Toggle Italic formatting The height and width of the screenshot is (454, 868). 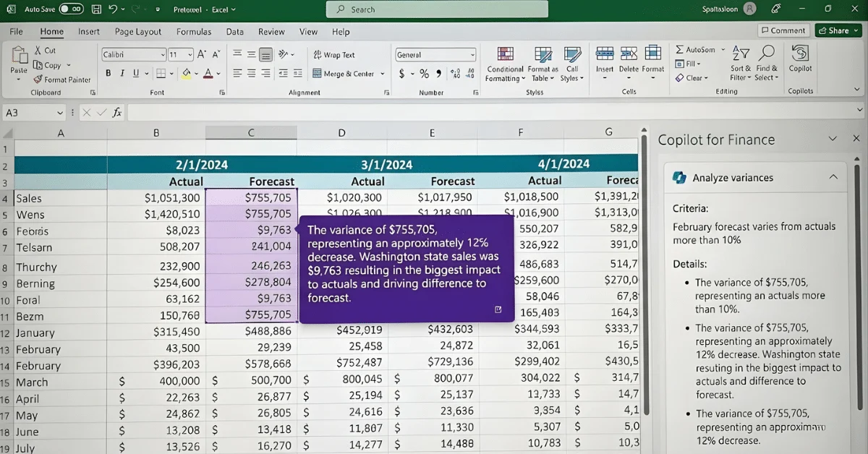[x=122, y=73]
